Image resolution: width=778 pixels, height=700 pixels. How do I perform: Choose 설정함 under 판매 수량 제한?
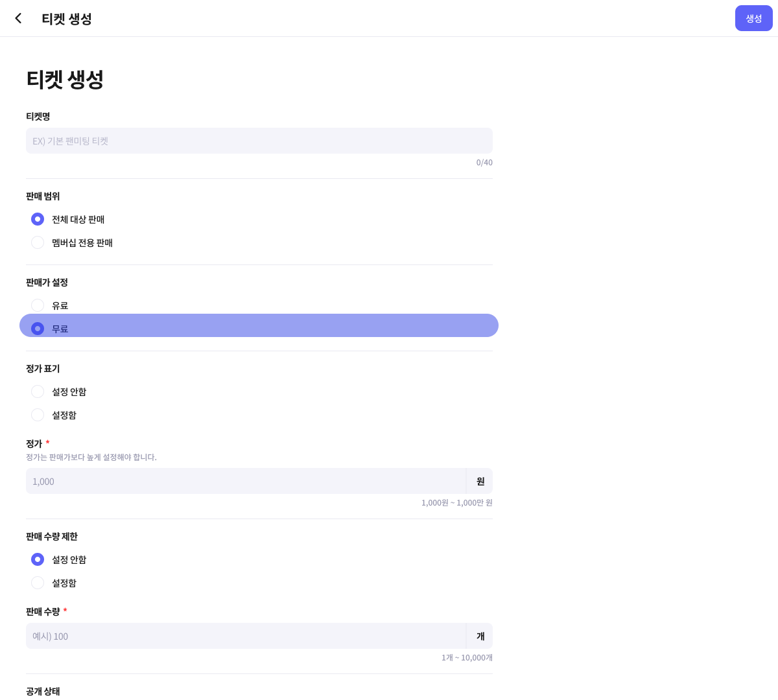tap(38, 583)
